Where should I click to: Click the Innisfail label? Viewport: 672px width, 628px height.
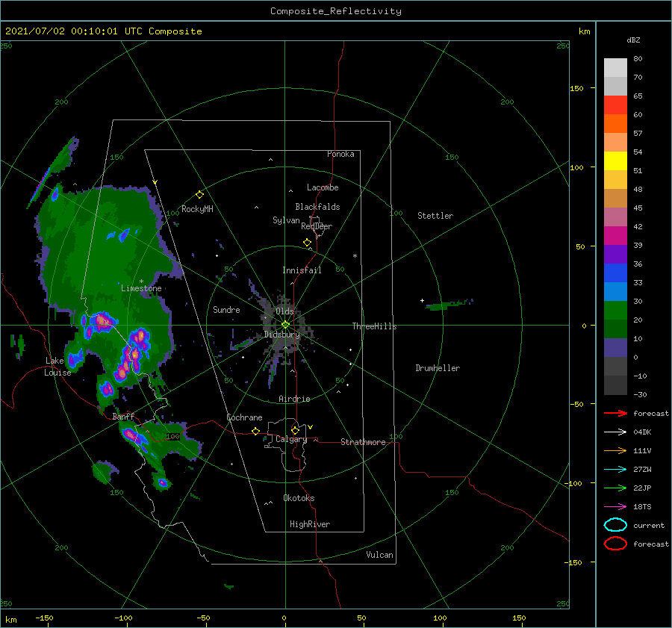click(302, 270)
